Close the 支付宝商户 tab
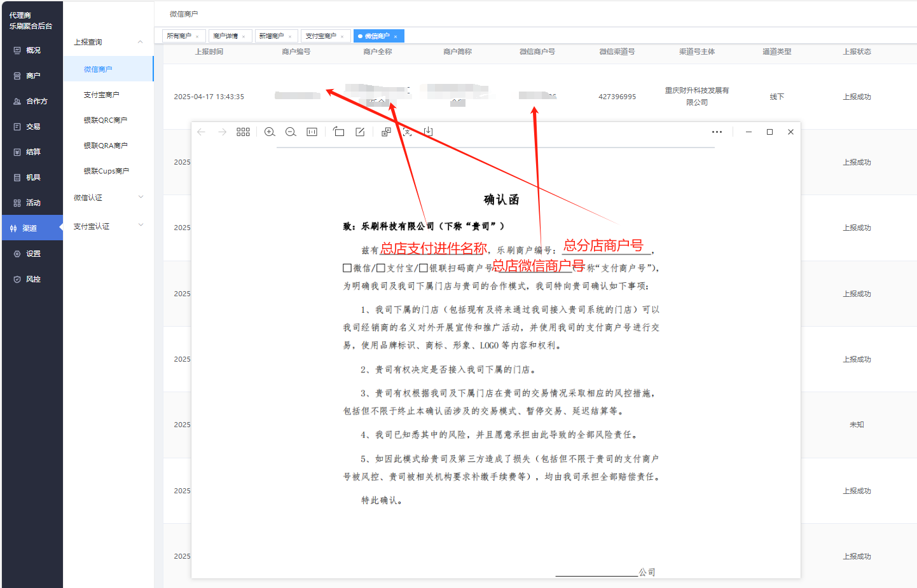Screen dimensions: 917x588 click(342, 36)
